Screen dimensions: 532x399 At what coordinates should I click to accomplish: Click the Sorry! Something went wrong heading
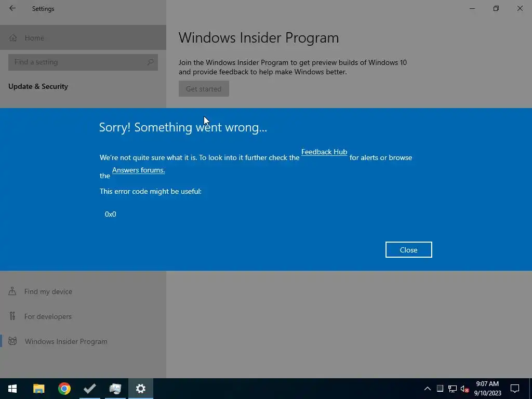point(183,127)
